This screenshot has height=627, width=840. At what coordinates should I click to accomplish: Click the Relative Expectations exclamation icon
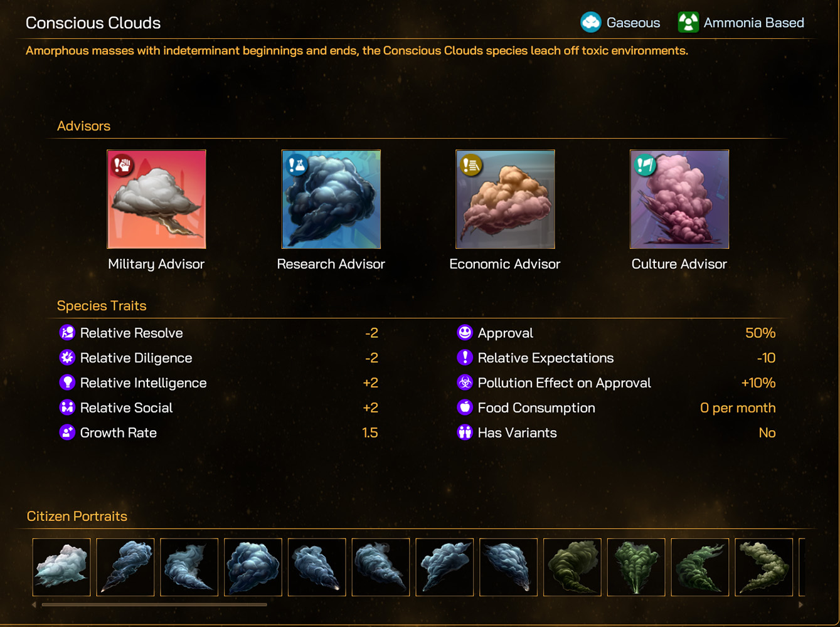click(465, 358)
